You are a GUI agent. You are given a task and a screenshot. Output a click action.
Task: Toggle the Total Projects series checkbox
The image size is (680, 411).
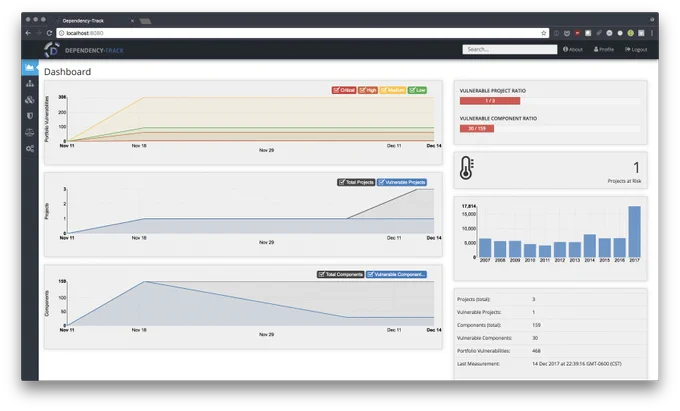pyautogui.click(x=356, y=182)
